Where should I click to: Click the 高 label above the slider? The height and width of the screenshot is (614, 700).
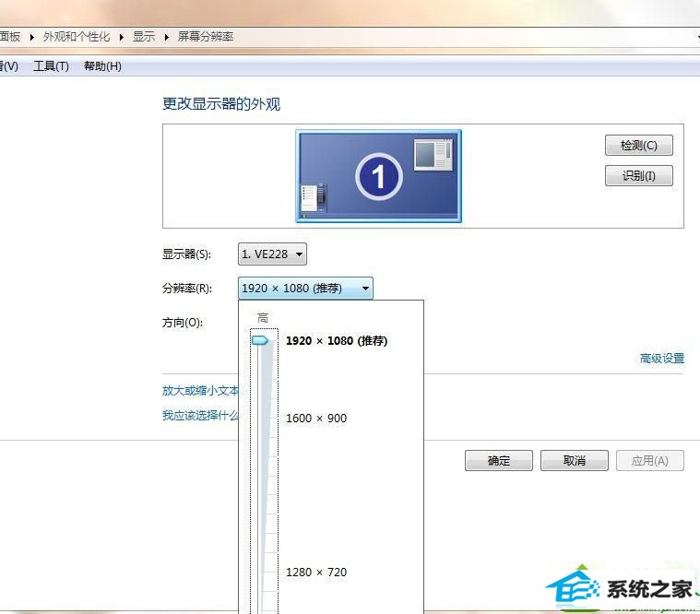263,318
